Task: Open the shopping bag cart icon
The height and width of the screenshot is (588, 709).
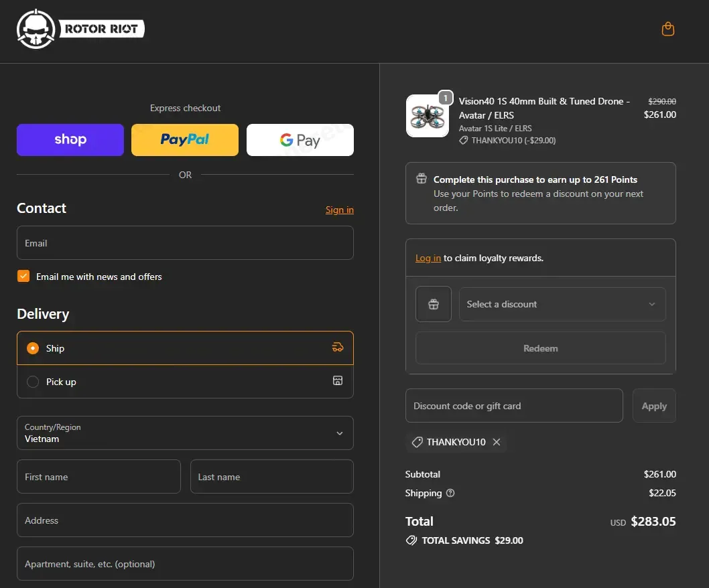Action: [668, 29]
